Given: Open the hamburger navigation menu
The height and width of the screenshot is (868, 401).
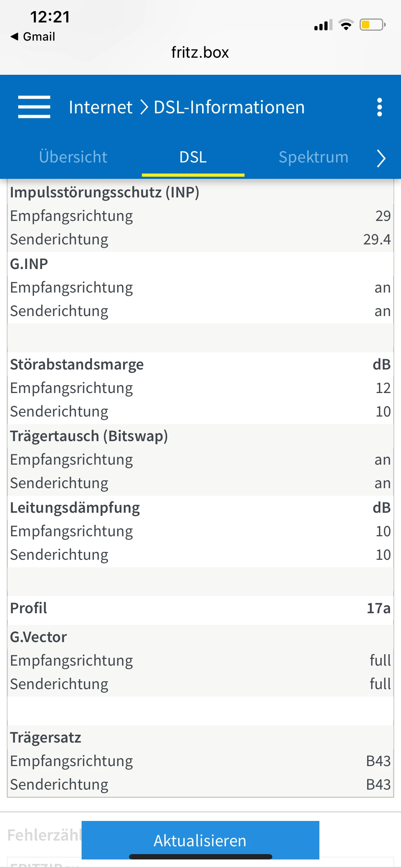Looking at the screenshot, I should (34, 107).
